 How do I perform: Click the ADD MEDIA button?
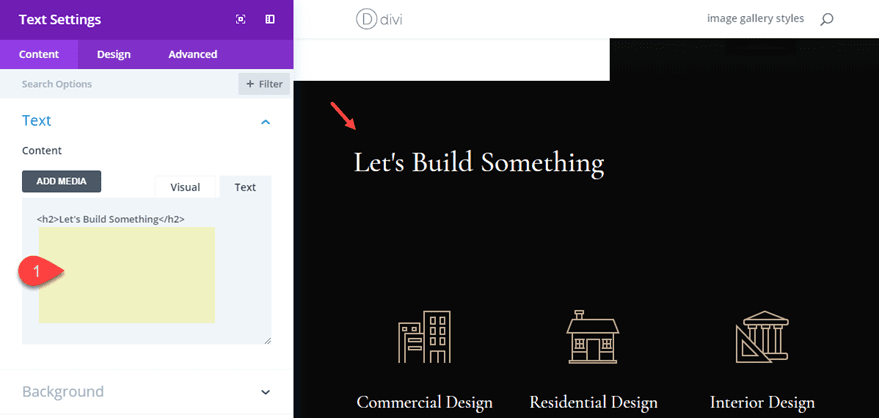point(61,181)
